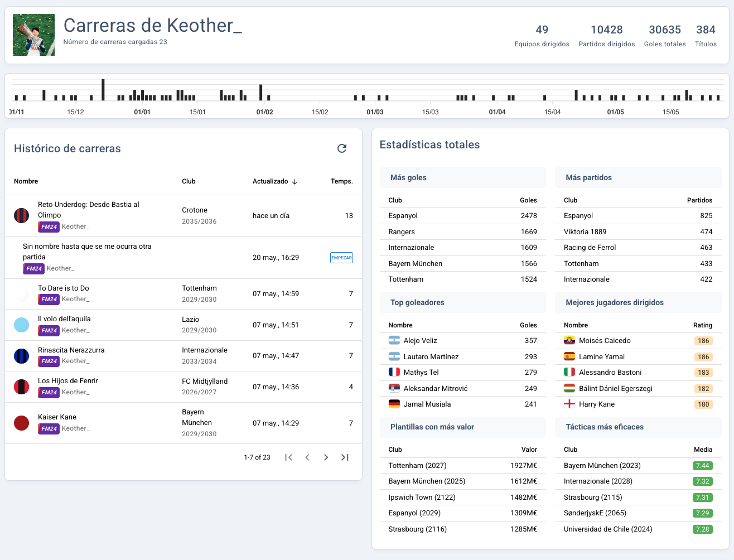734x560 pixels.
Task: Click the Bayern München red club badge
Action: click(x=21, y=423)
